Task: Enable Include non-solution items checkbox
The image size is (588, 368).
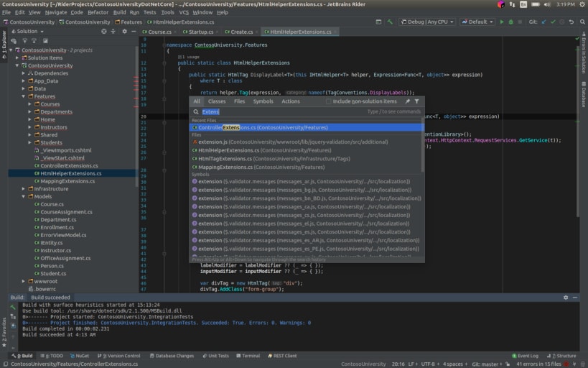Action: [x=329, y=101]
